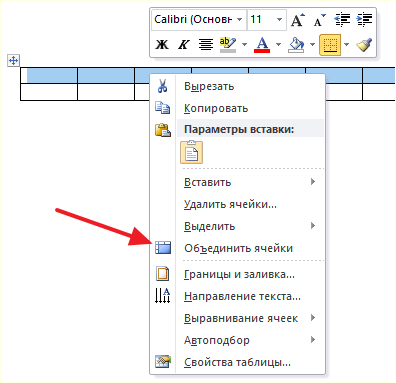Expand arrow next to Выделить
Viewport: 396px width, 383px height.
click(x=313, y=226)
